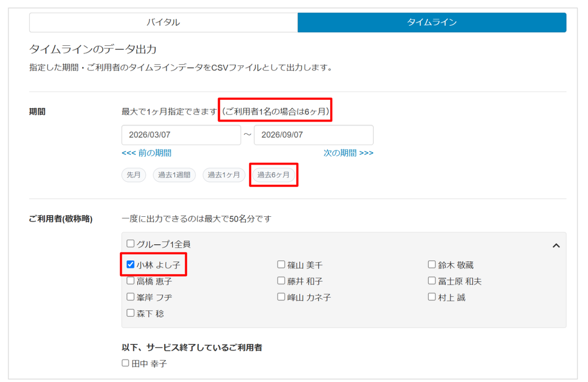Click the end date field 2026/09/07
This screenshot has height=382, width=588.
[x=314, y=135]
